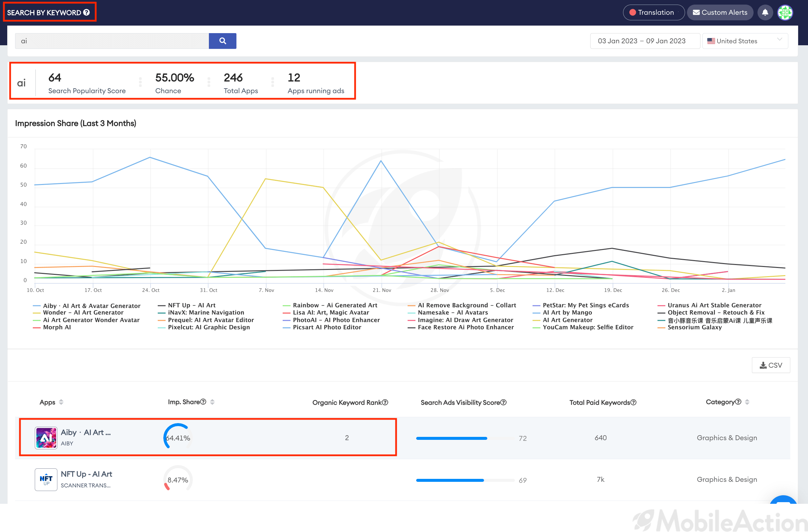The image size is (808, 532).
Task: Open the user profile avatar
Action: point(785,12)
